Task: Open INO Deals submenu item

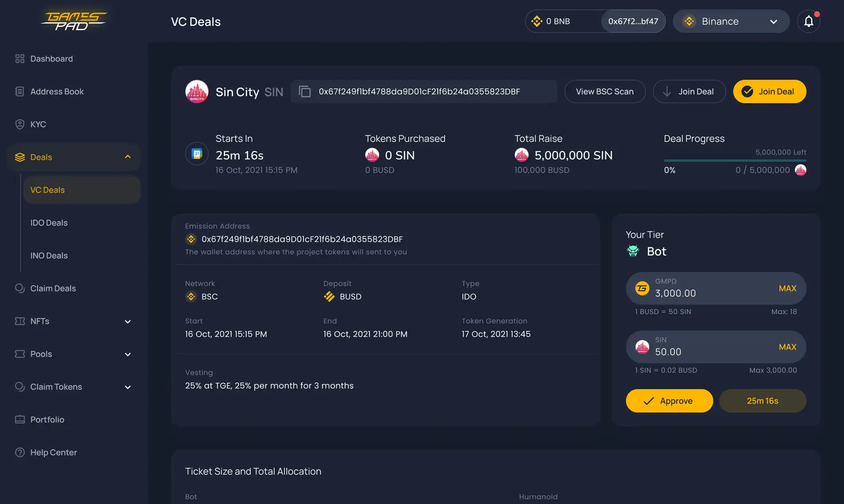Action: pyautogui.click(x=49, y=256)
